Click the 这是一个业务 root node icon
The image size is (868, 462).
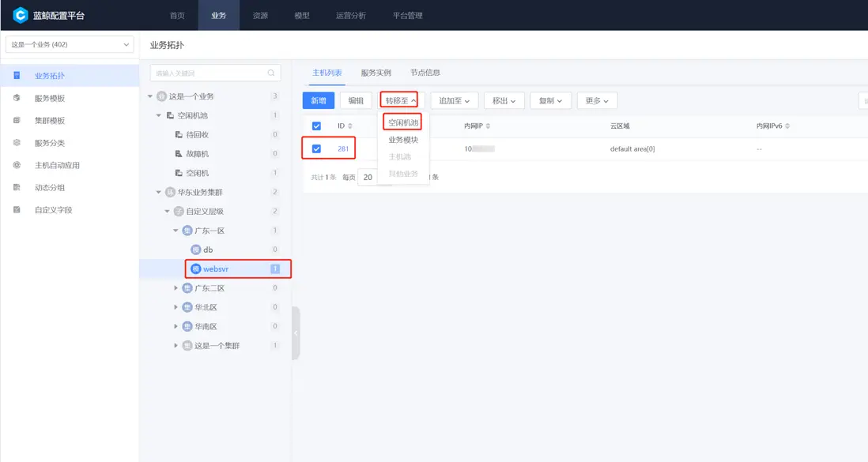click(x=161, y=96)
